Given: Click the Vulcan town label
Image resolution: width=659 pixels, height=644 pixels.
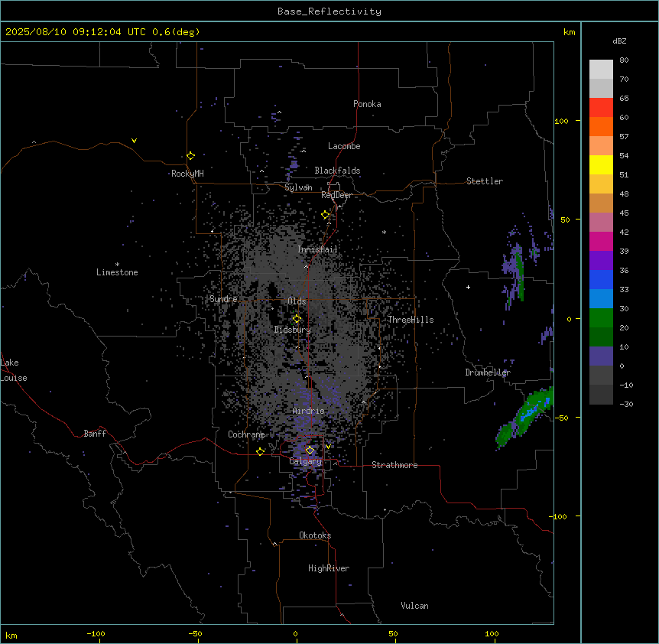Looking at the screenshot, I should coord(414,606).
